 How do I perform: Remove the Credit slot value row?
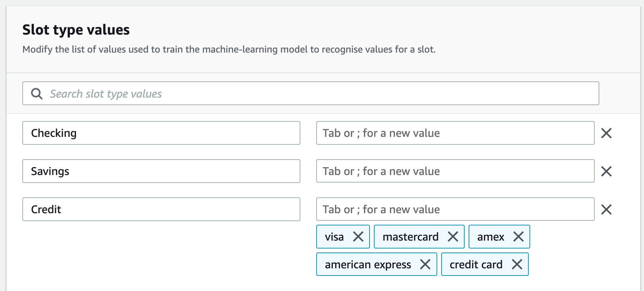(606, 210)
